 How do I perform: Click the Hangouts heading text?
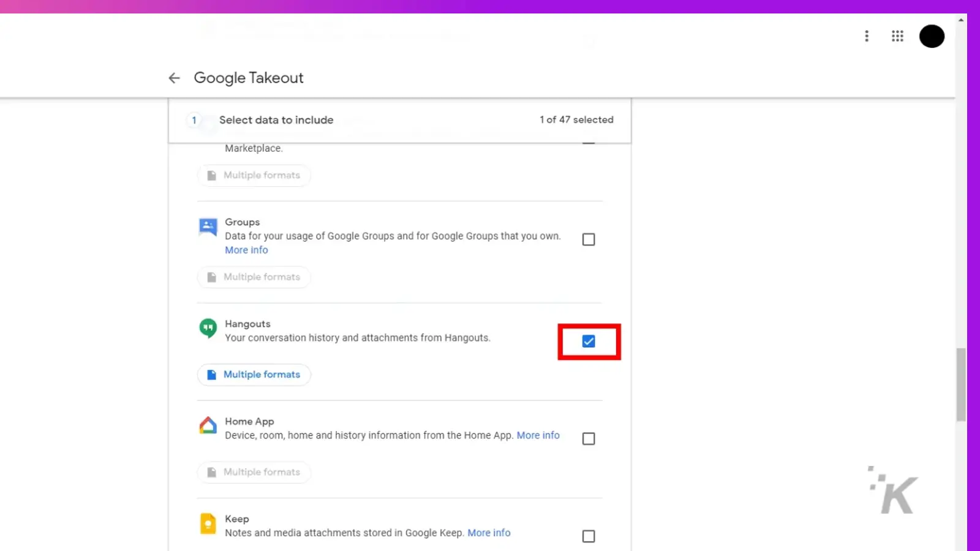point(247,324)
